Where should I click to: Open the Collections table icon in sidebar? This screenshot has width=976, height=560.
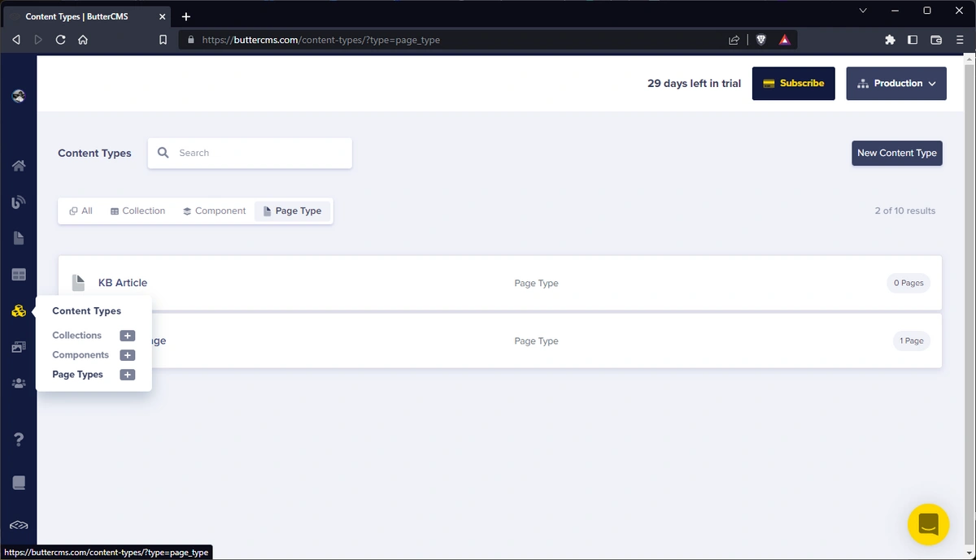click(19, 275)
